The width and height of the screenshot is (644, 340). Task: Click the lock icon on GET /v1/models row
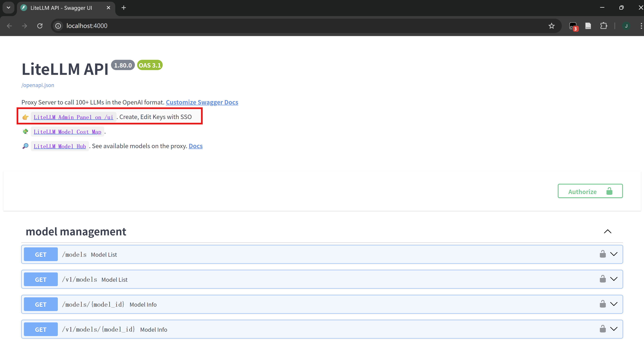click(x=602, y=279)
